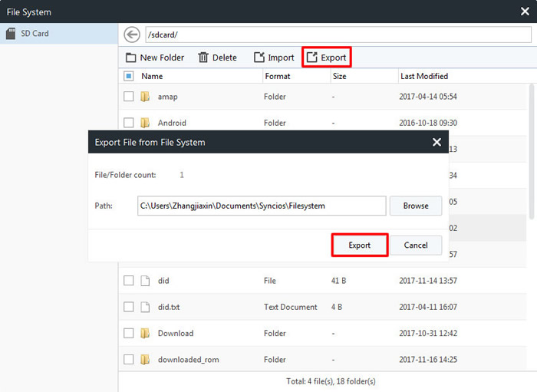537x392 pixels.
Task: Click the did.txt document icon
Action: pyautogui.click(x=145, y=307)
